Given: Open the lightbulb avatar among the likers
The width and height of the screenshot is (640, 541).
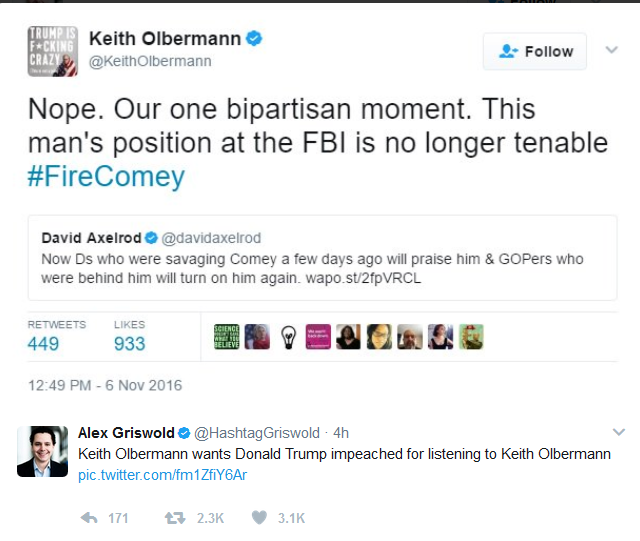Looking at the screenshot, I should 288,337.
